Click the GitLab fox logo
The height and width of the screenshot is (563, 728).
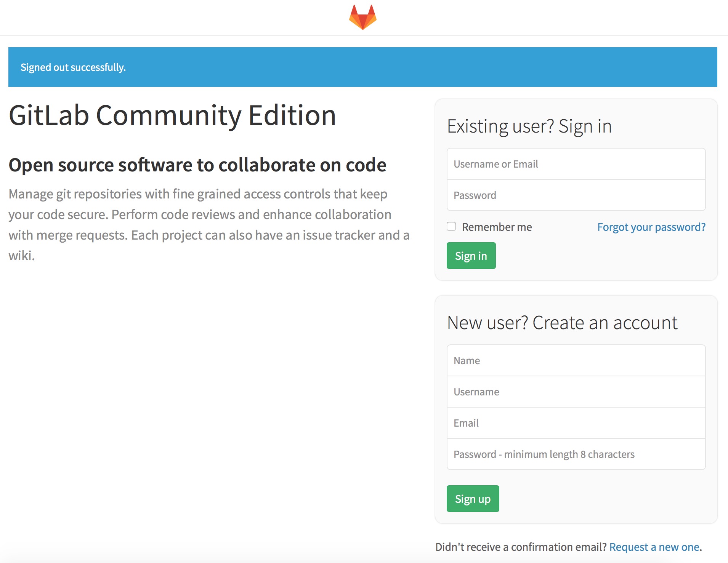click(362, 17)
